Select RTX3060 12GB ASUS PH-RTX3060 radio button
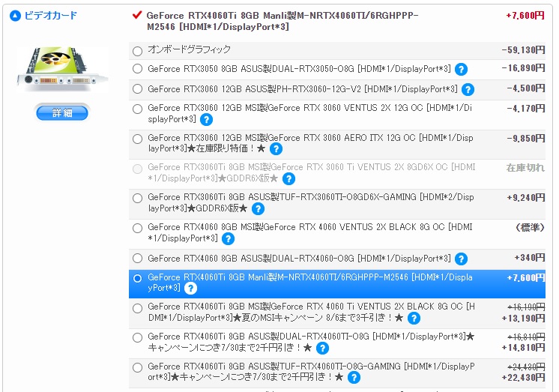 [138, 88]
